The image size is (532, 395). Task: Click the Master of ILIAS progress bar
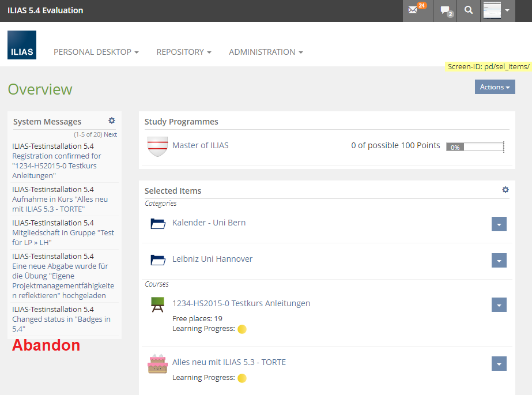click(475, 147)
